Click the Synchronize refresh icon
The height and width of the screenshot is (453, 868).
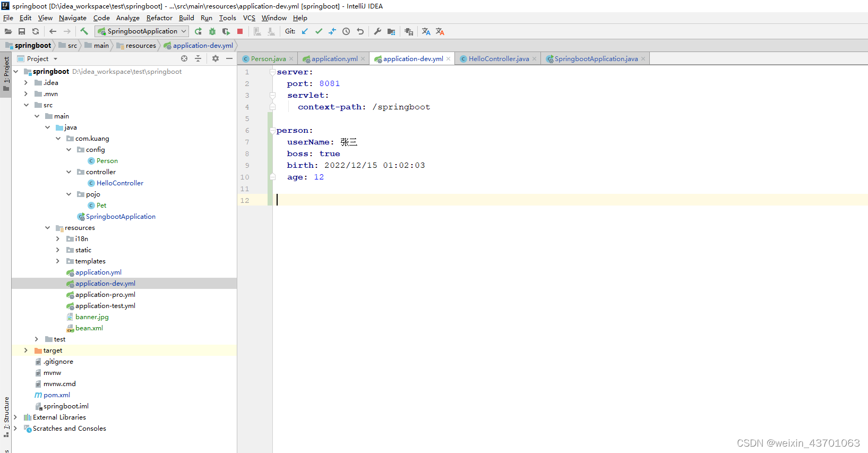click(36, 31)
